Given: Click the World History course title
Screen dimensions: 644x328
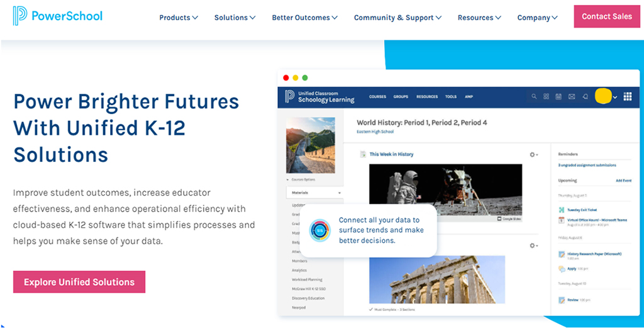Looking at the screenshot, I should tap(422, 123).
